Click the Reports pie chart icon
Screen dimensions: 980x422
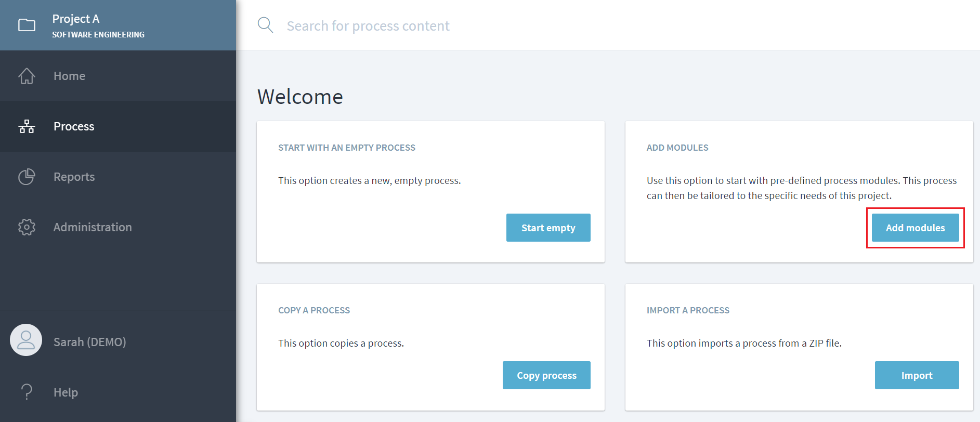27,177
